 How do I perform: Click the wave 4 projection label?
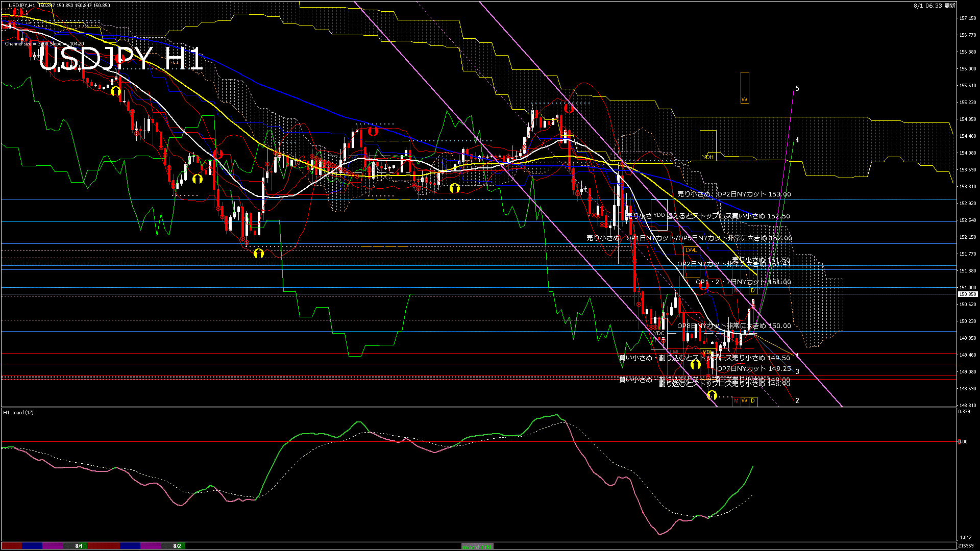[797, 140]
